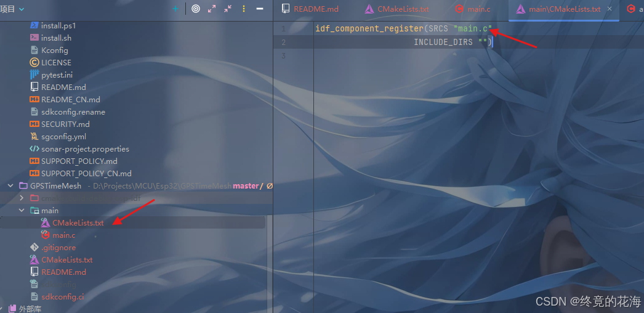Click the add new file plus icon
This screenshot has height=313, width=644.
(x=176, y=9)
